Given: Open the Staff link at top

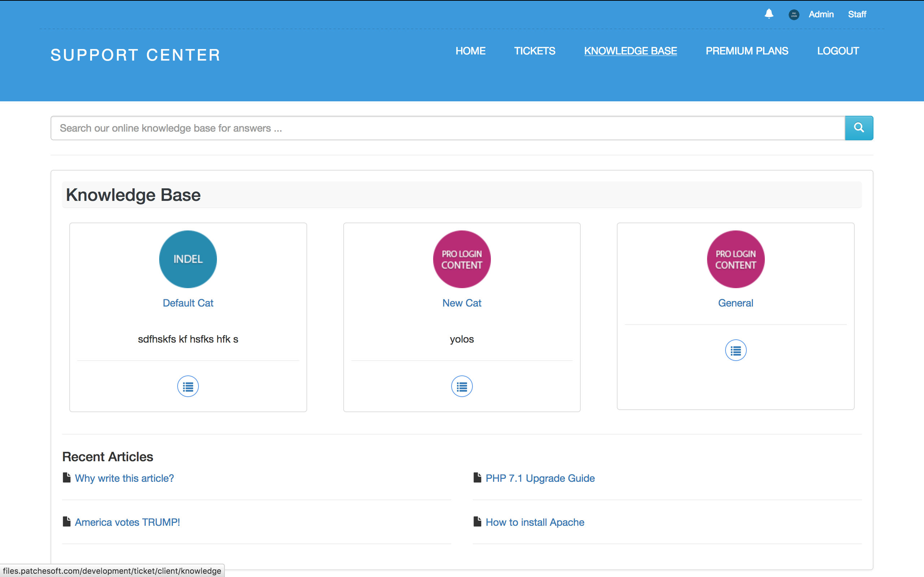Looking at the screenshot, I should pyautogui.click(x=857, y=14).
